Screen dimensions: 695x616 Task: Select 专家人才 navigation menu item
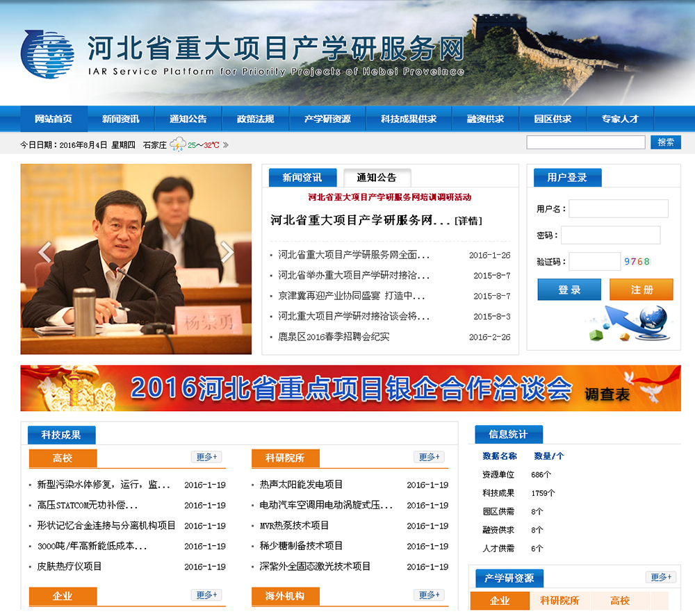point(620,119)
